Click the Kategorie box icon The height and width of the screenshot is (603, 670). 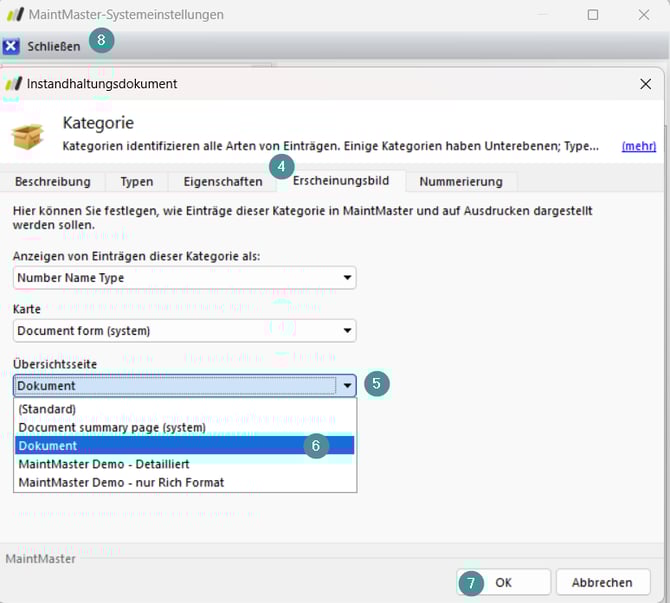pos(29,134)
